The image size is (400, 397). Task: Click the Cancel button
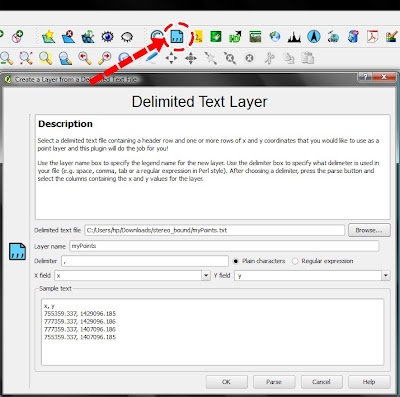coord(321,382)
